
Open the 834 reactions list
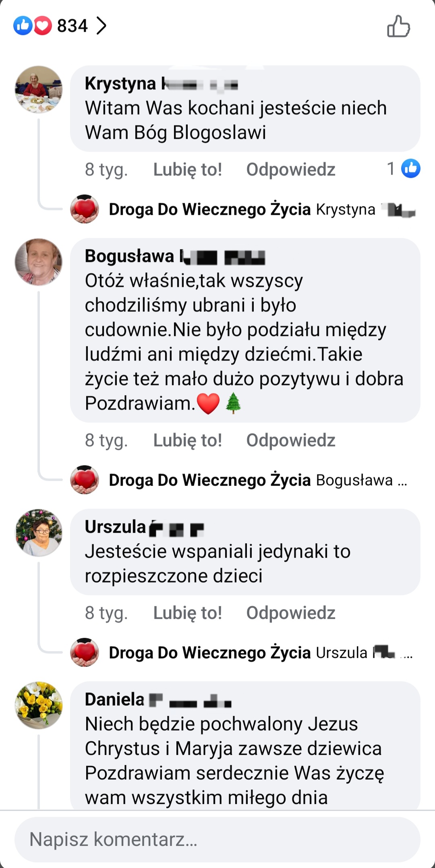click(x=72, y=26)
